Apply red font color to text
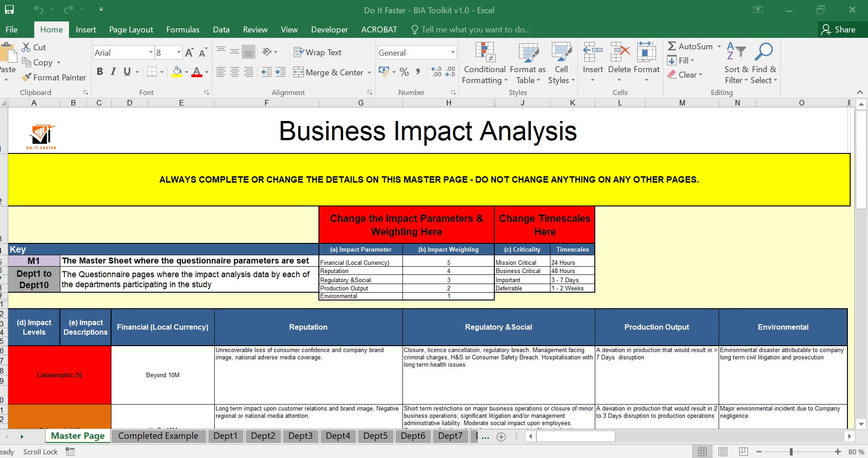 coord(197,72)
